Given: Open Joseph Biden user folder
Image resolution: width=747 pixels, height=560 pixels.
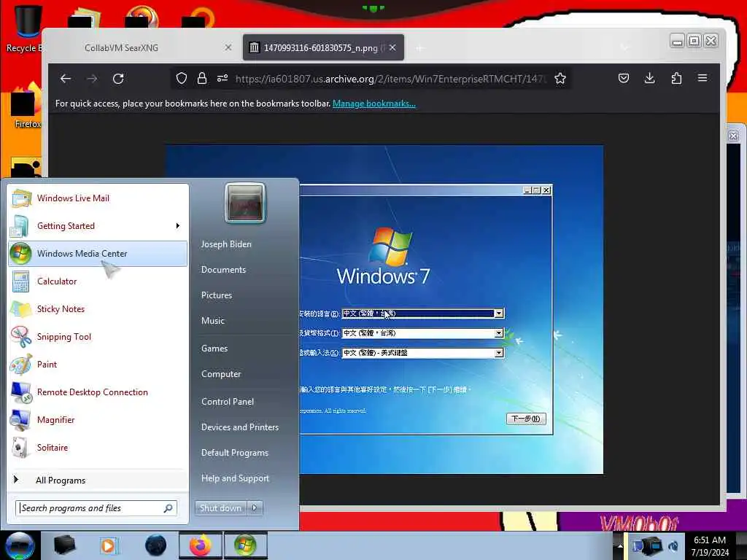Looking at the screenshot, I should (226, 244).
